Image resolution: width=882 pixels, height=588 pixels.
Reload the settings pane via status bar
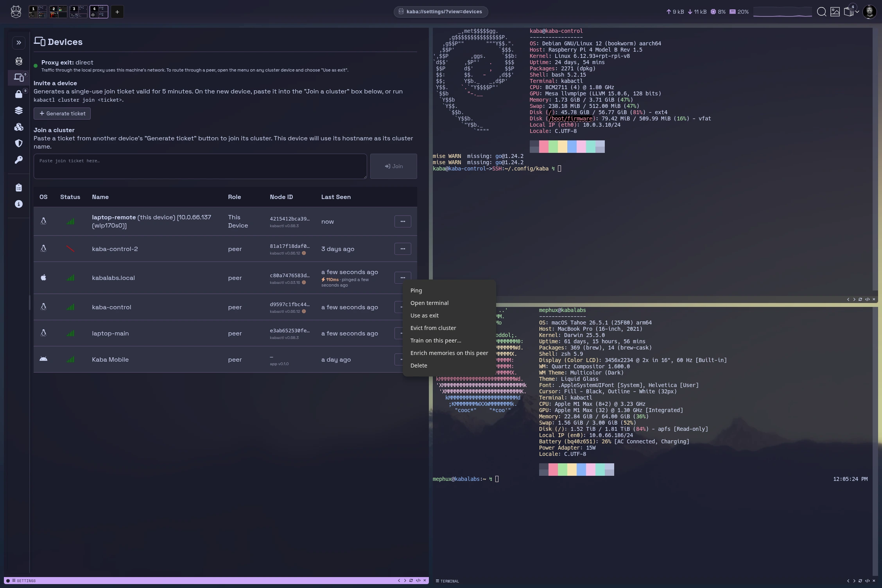click(x=411, y=581)
